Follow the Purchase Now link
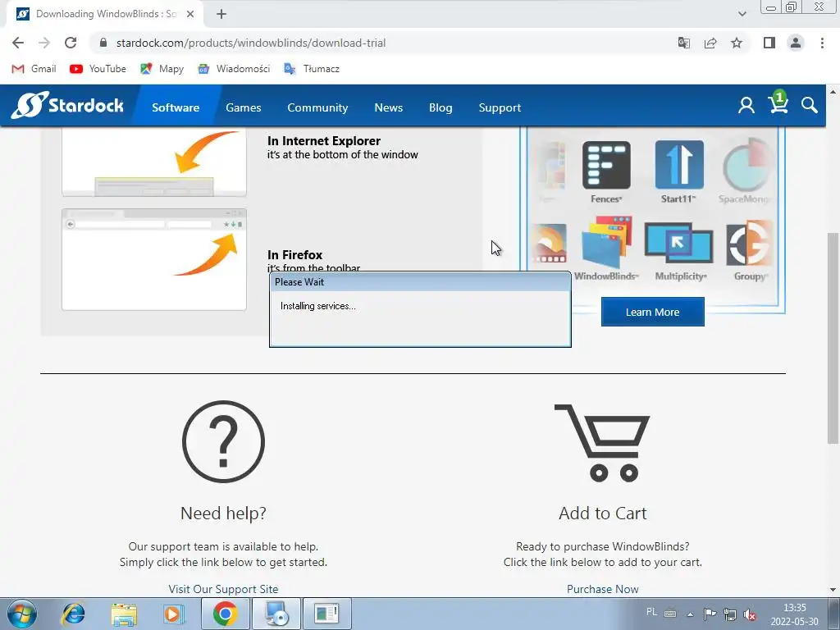Viewport: 840px width, 630px height. pos(602,589)
